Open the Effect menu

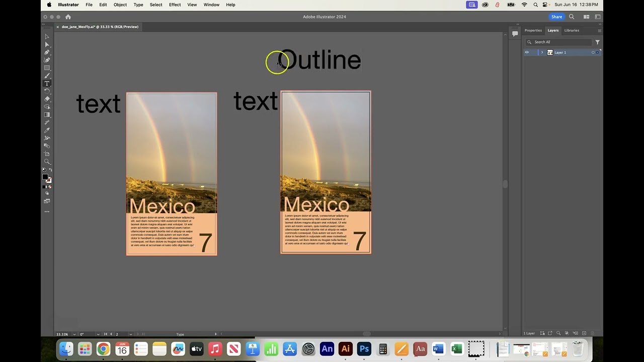click(x=175, y=5)
